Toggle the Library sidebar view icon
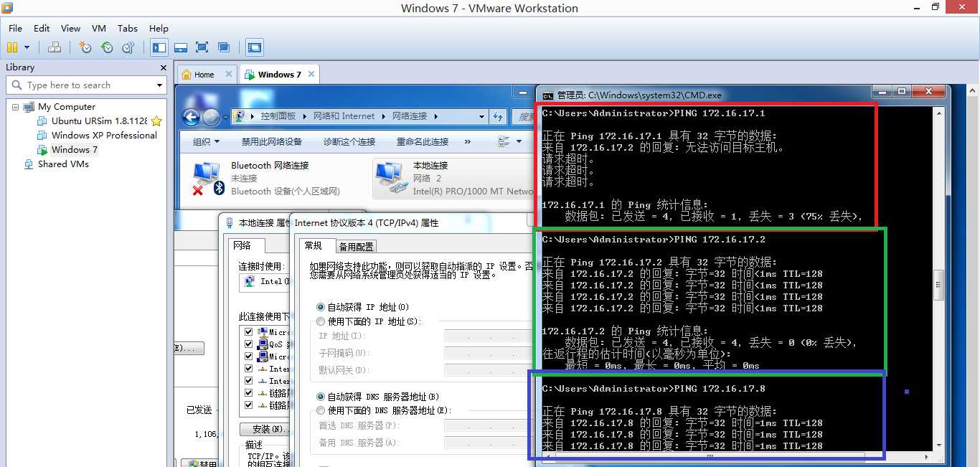Image resolution: width=980 pixels, height=467 pixels. (x=159, y=47)
